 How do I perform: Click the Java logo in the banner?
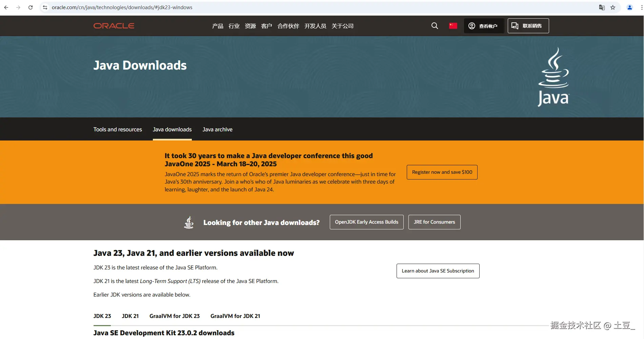coord(554,77)
